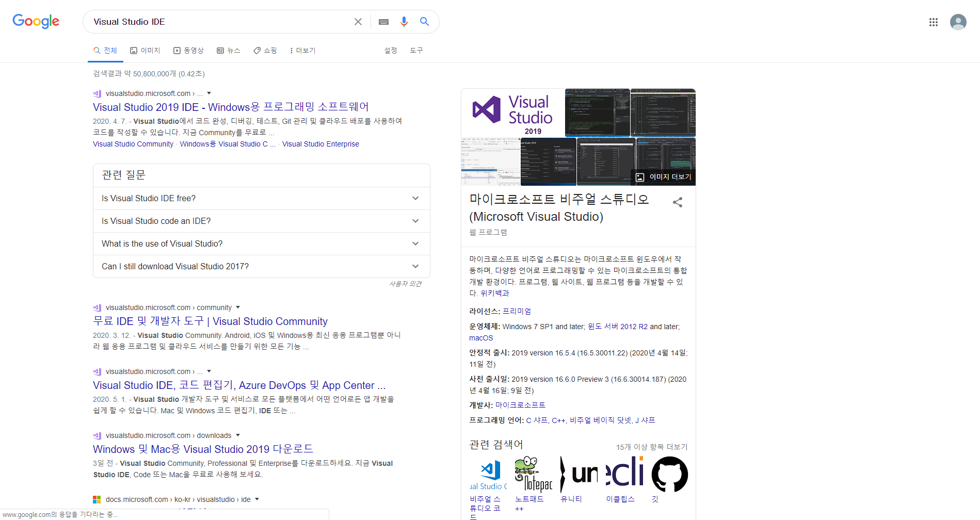This screenshot has width=980, height=520.
Task: Open the J 샤프 link
Action: 645,420
